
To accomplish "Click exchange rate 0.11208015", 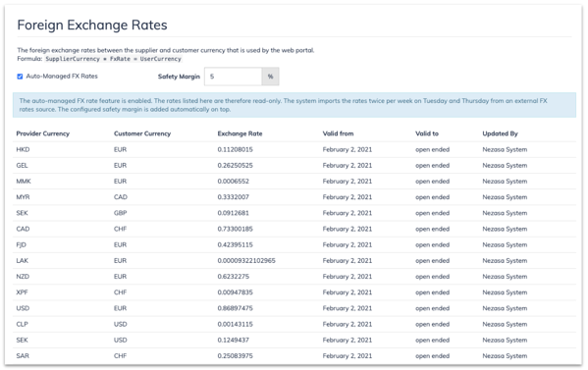I will (x=236, y=149).
